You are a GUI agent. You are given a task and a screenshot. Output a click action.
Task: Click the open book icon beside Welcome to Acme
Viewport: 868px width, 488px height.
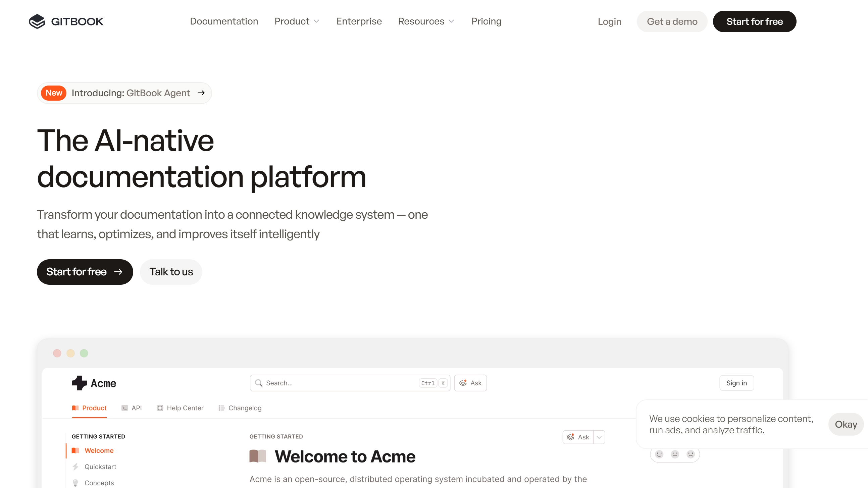pos(258,456)
